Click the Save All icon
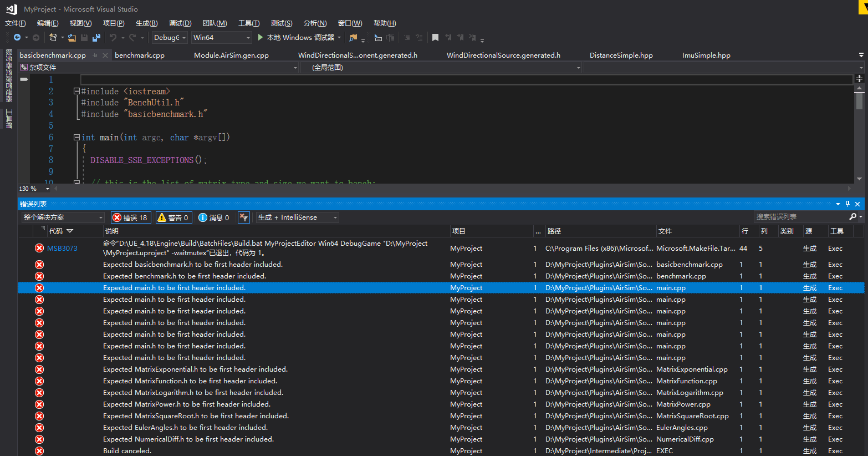Screen dimensions: 868x456 coord(96,38)
